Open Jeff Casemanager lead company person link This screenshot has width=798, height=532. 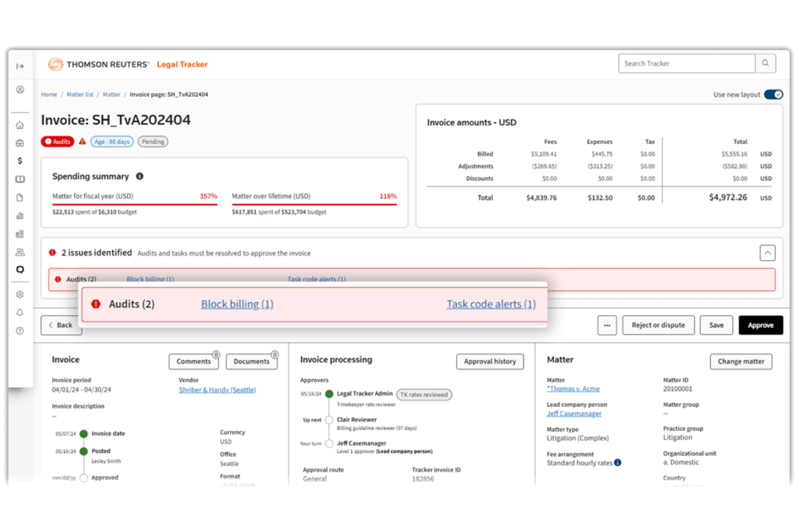(x=574, y=413)
